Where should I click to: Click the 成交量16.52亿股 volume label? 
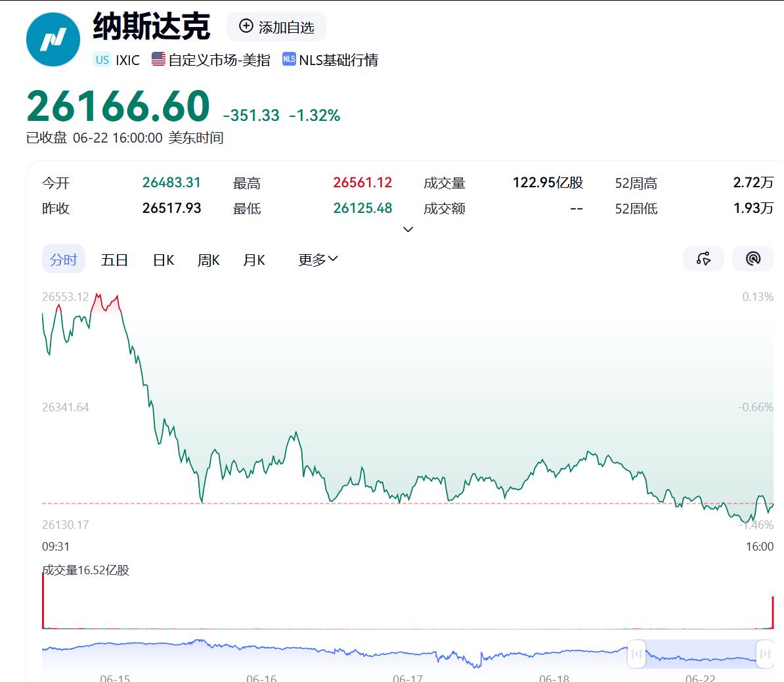85,570
